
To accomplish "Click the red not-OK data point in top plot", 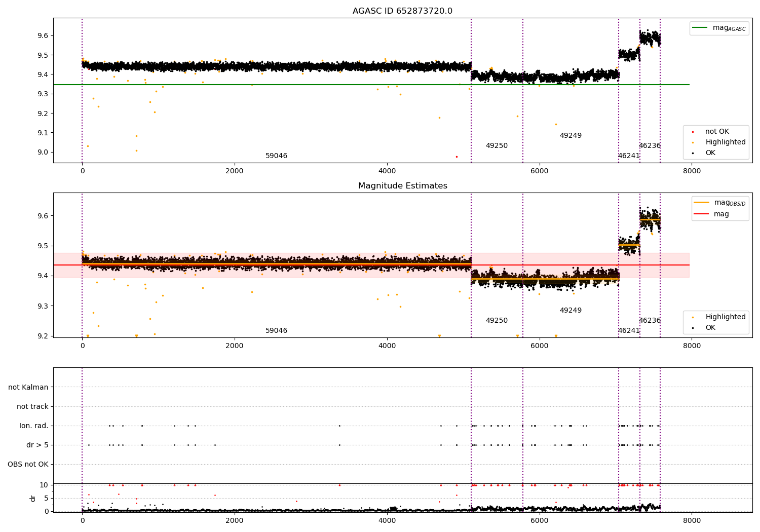I will coord(457,157).
